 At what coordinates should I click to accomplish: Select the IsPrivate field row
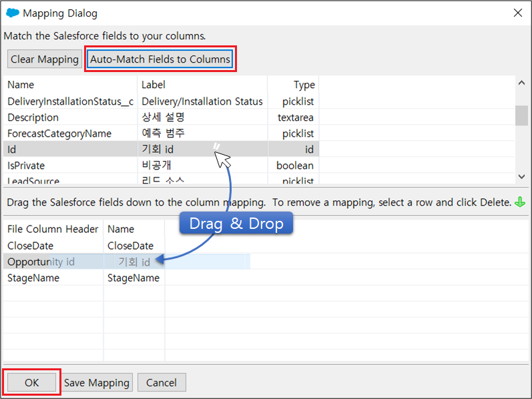(161, 165)
